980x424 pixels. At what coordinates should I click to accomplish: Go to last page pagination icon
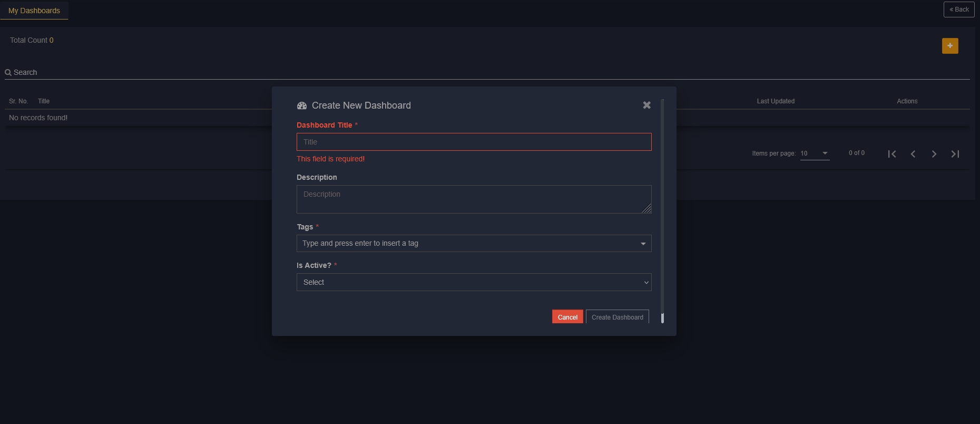tap(955, 154)
